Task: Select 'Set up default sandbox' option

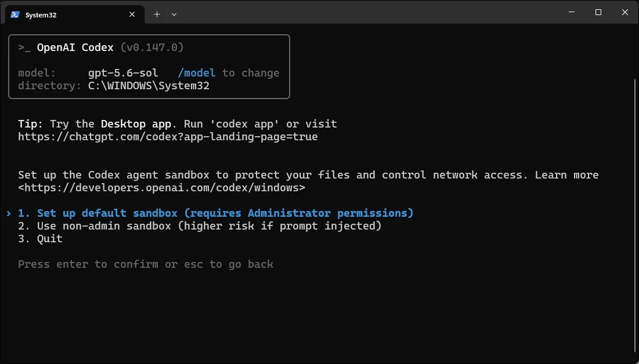Action: 215,213
